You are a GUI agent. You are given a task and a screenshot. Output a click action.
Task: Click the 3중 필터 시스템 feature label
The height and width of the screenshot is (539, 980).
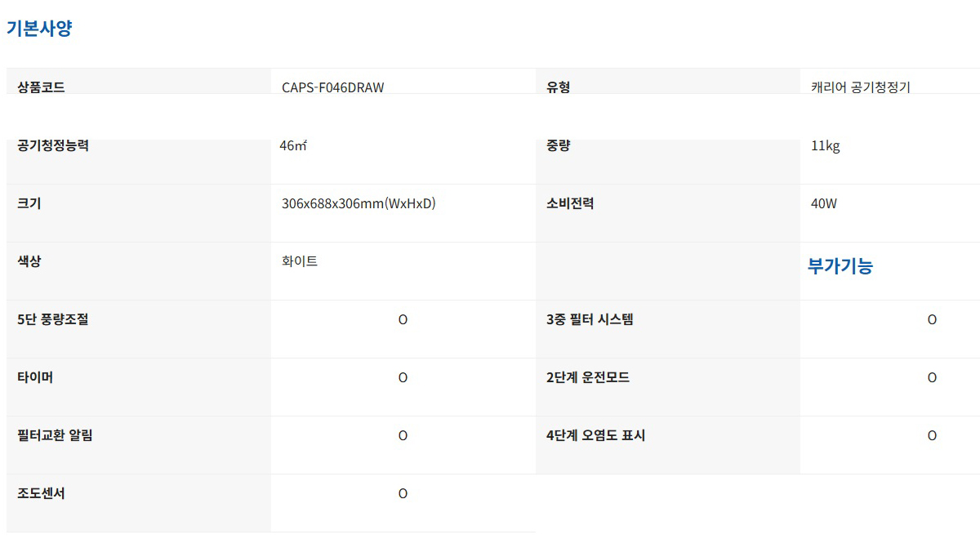click(x=590, y=320)
